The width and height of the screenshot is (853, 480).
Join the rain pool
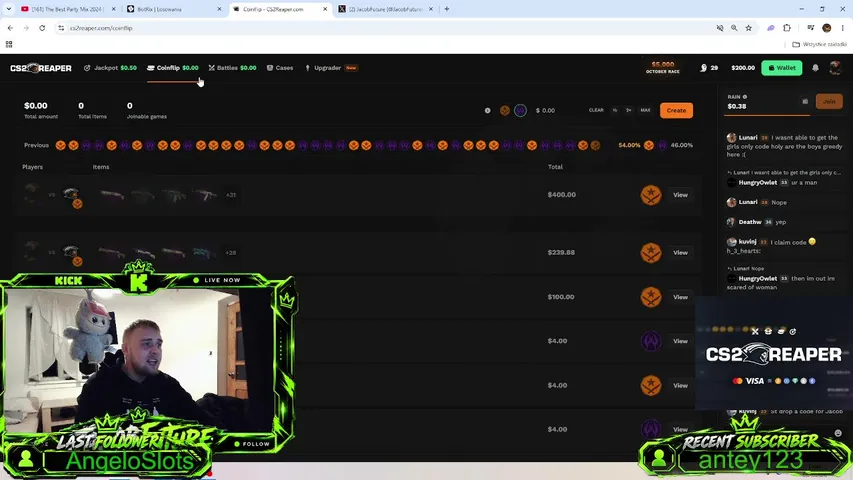(829, 101)
